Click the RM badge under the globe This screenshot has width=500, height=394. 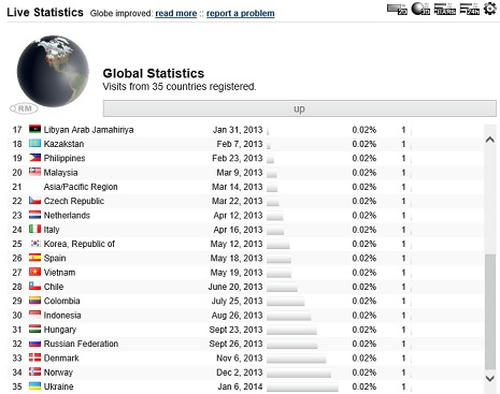(24, 108)
